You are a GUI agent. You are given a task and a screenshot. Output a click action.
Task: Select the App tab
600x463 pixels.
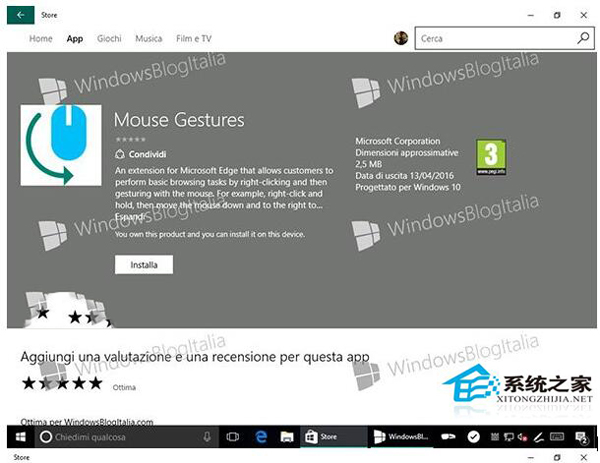coord(75,39)
